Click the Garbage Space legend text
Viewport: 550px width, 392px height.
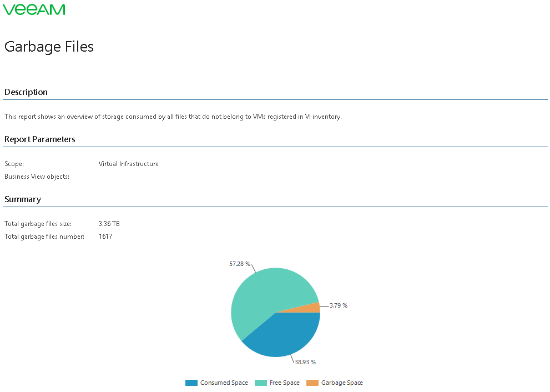[x=342, y=383]
